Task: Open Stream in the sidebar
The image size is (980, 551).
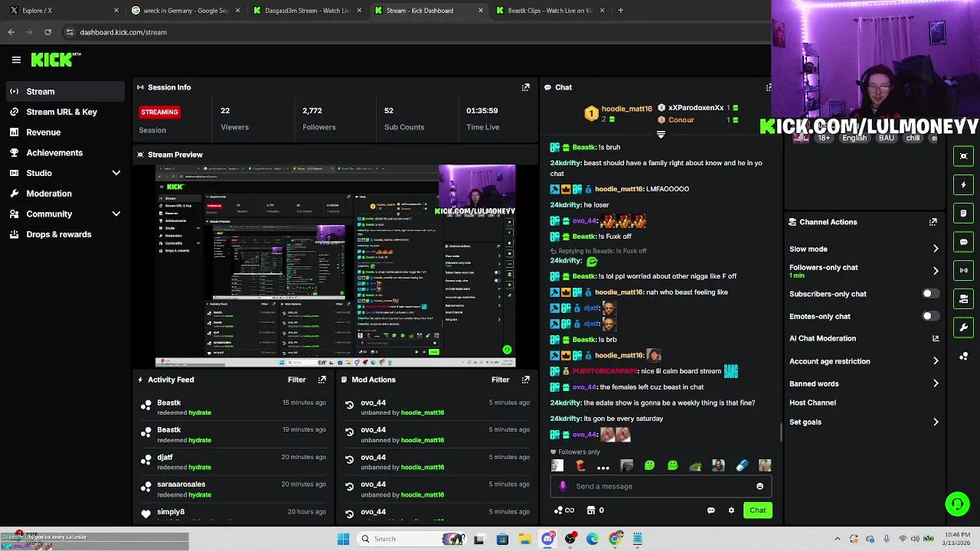Action: click(65, 92)
